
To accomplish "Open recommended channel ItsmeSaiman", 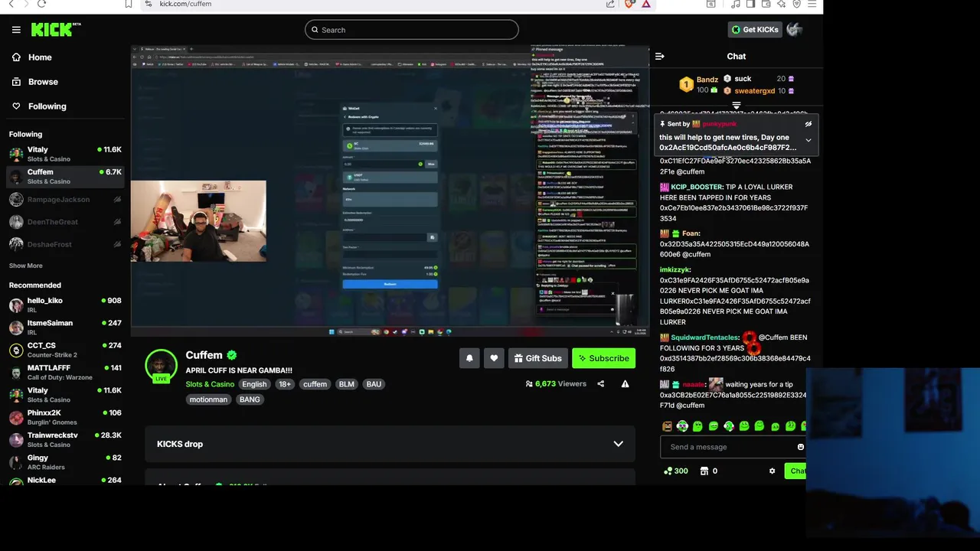I will tap(65, 328).
